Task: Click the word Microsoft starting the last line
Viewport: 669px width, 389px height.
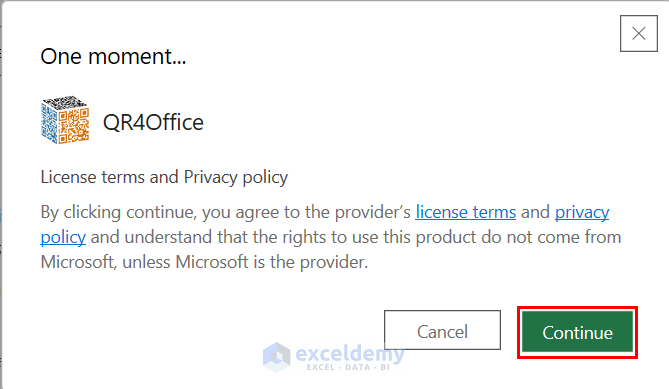Action: click(79, 262)
